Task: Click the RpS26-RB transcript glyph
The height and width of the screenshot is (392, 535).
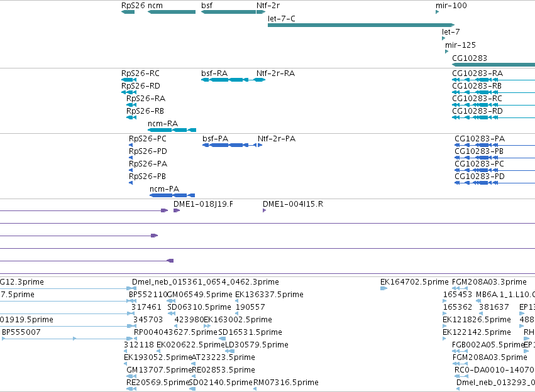Action: click(131, 117)
